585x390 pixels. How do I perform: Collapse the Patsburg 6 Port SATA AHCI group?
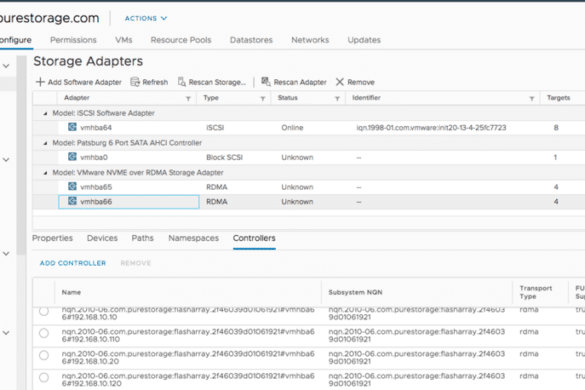[x=45, y=143]
